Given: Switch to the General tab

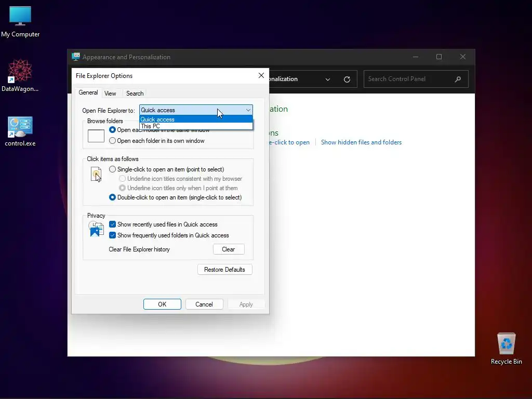Looking at the screenshot, I should pos(88,92).
